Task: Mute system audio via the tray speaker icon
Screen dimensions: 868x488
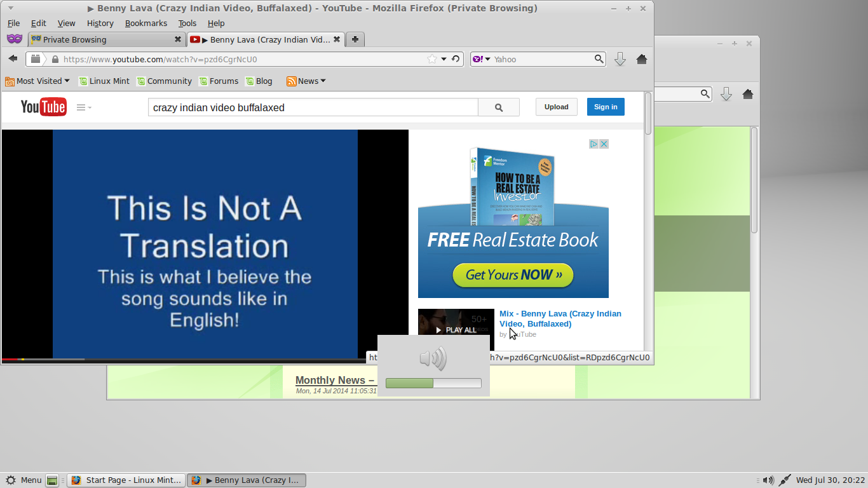Action: tap(768, 480)
